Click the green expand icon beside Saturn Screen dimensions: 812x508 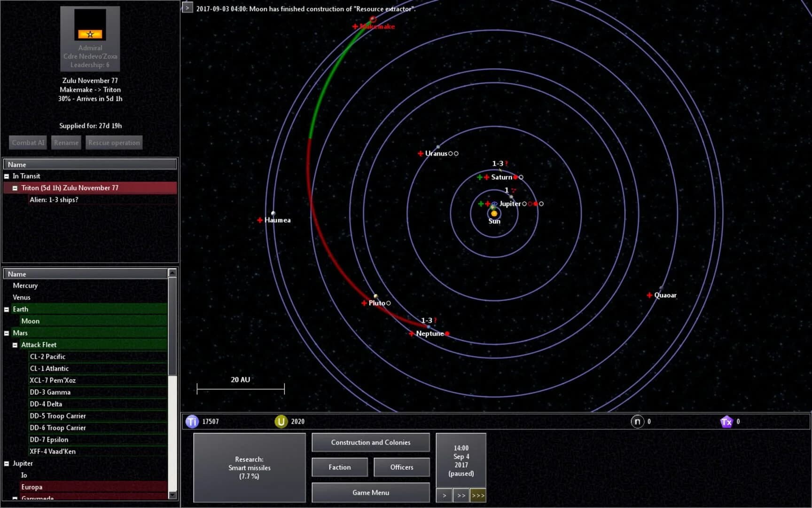coord(479,177)
